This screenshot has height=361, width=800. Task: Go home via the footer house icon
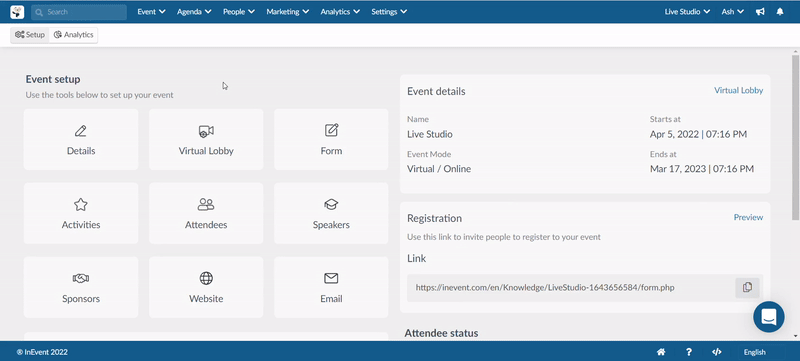[x=661, y=352]
